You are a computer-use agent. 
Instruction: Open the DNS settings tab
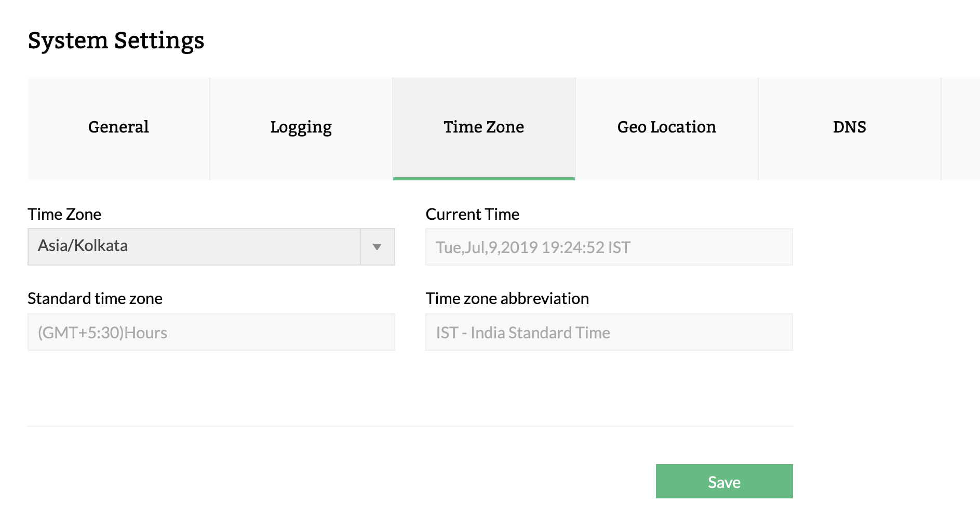[849, 127]
